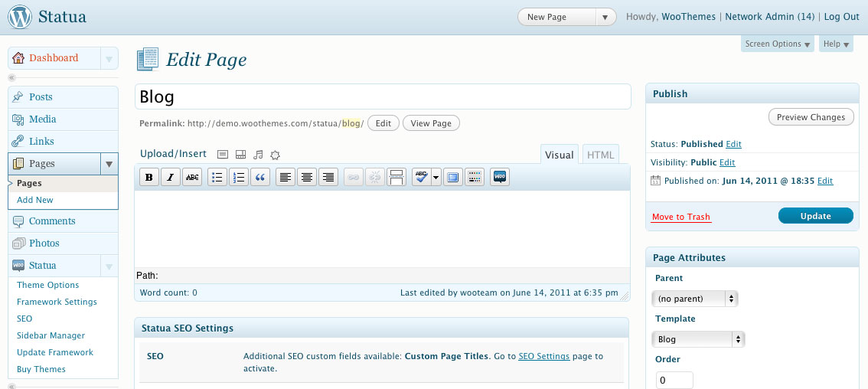Collapse sidebar menu with top arrow
Screen dimensions: 868x389
pyautogui.click(x=12, y=78)
